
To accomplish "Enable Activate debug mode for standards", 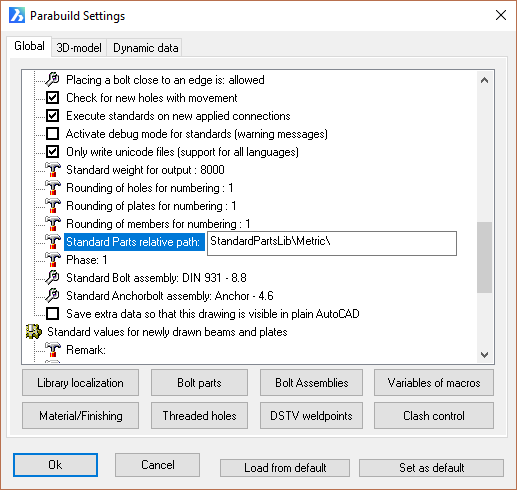I will [52, 134].
